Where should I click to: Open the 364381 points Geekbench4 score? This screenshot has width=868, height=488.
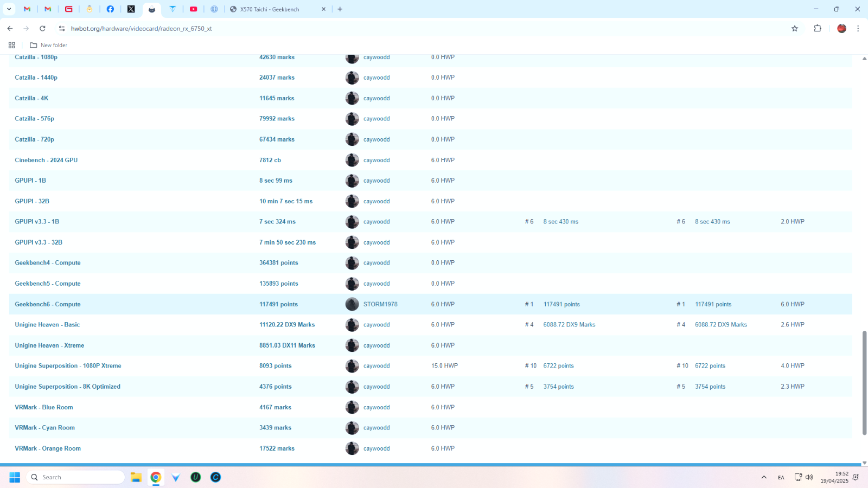(278, 263)
